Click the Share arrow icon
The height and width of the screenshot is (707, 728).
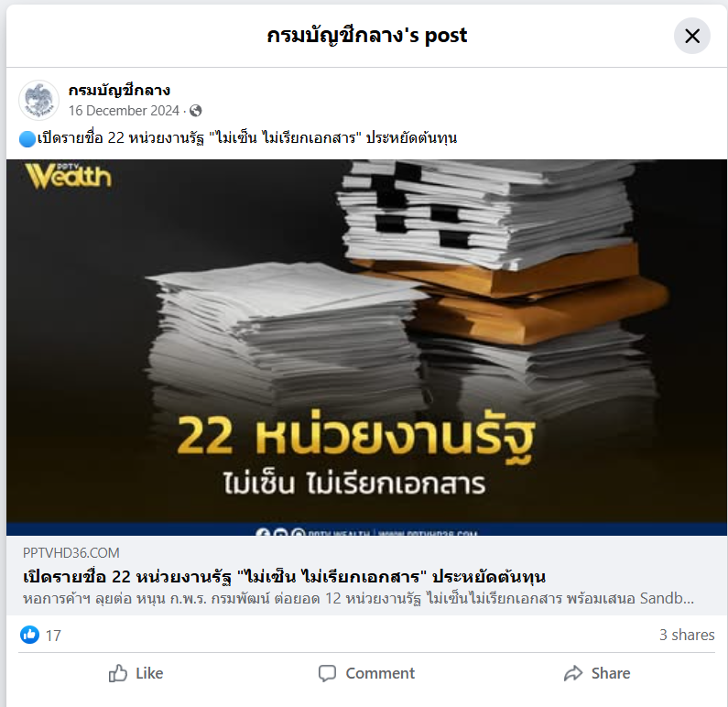tap(573, 673)
